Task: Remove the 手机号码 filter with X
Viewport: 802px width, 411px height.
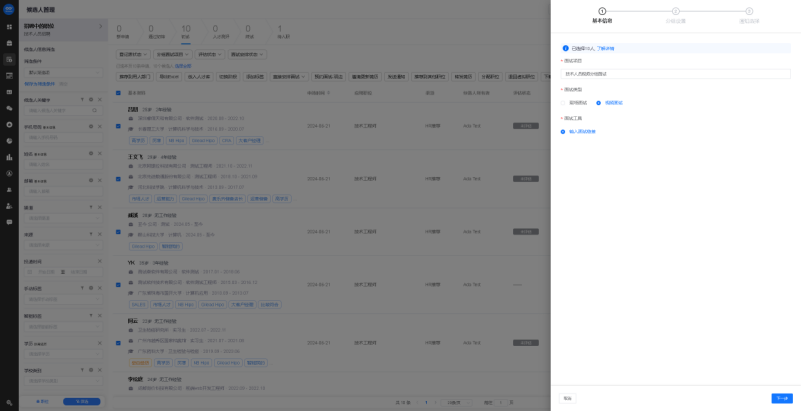Action: [100, 127]
